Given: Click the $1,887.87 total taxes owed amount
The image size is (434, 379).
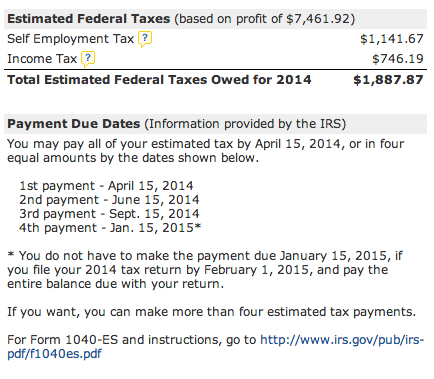Looking at the screenshot, I should 388,80.
